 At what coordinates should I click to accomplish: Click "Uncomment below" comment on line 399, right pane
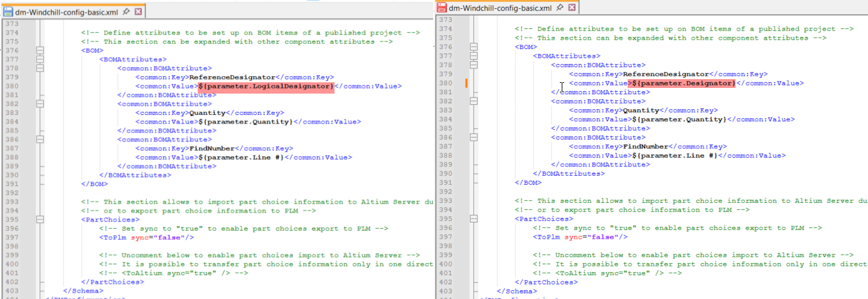click(693, 255)
